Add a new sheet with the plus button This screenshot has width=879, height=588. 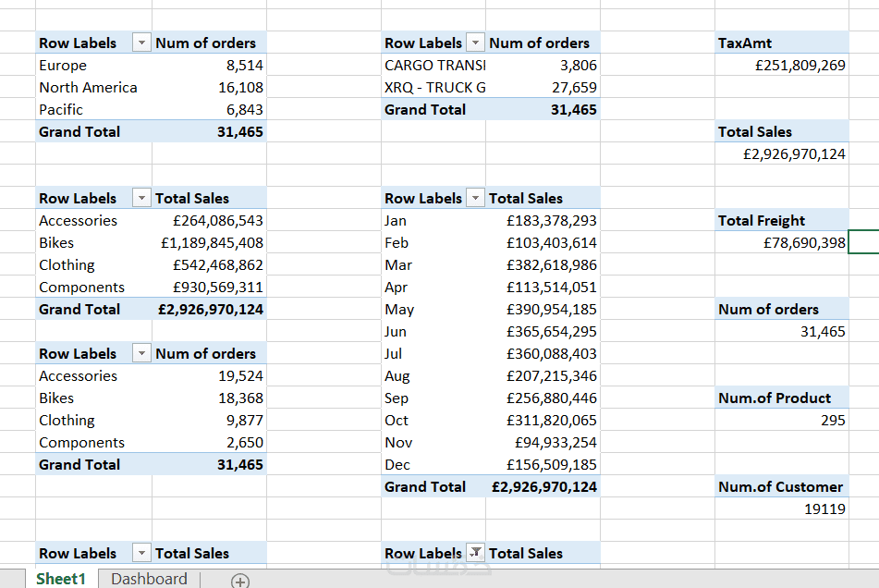click(240, 581)
